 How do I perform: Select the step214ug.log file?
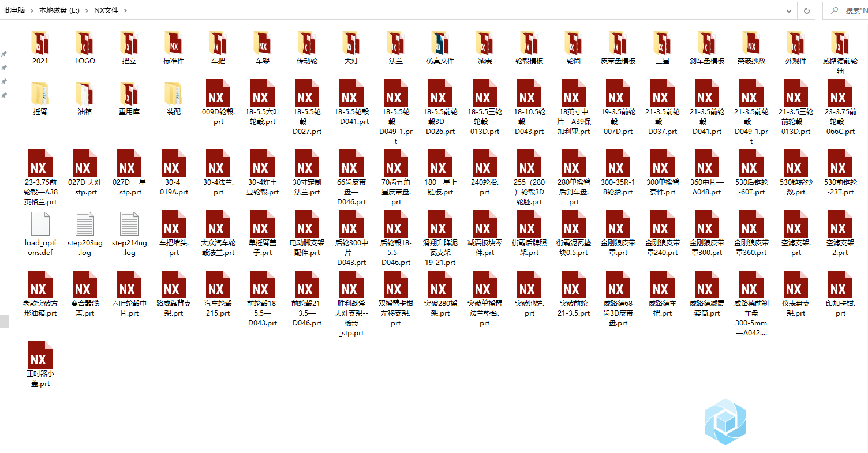tap(129, 234)
